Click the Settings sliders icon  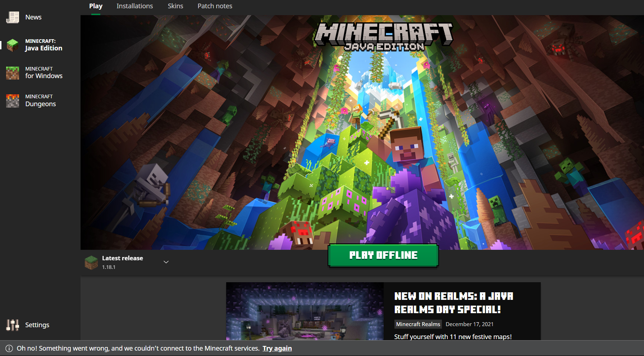coord(13,325)
